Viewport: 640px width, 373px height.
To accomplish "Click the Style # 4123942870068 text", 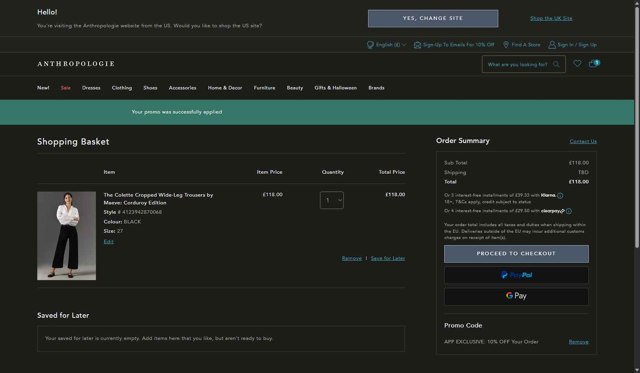I will coord(133,212).
